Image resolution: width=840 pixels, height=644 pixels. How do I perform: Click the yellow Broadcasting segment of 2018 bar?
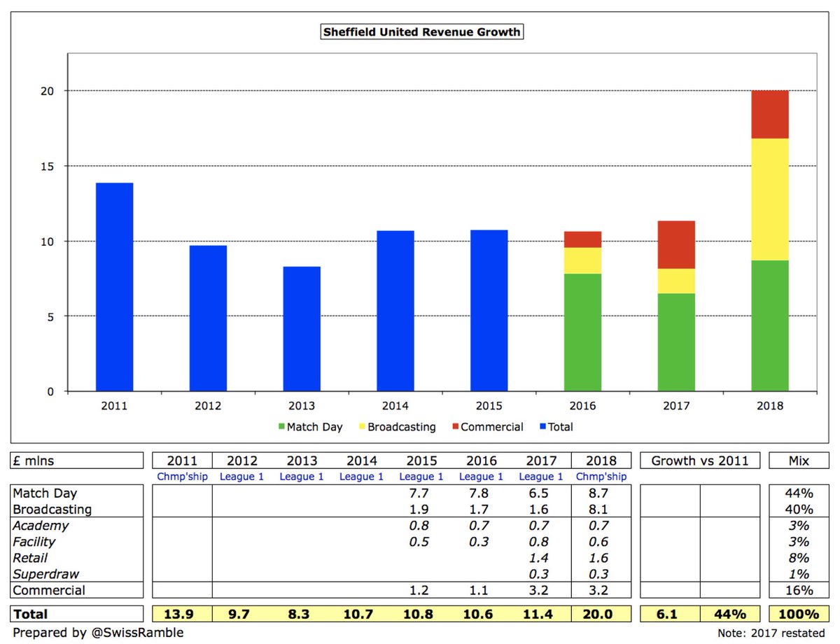point(770,199)
